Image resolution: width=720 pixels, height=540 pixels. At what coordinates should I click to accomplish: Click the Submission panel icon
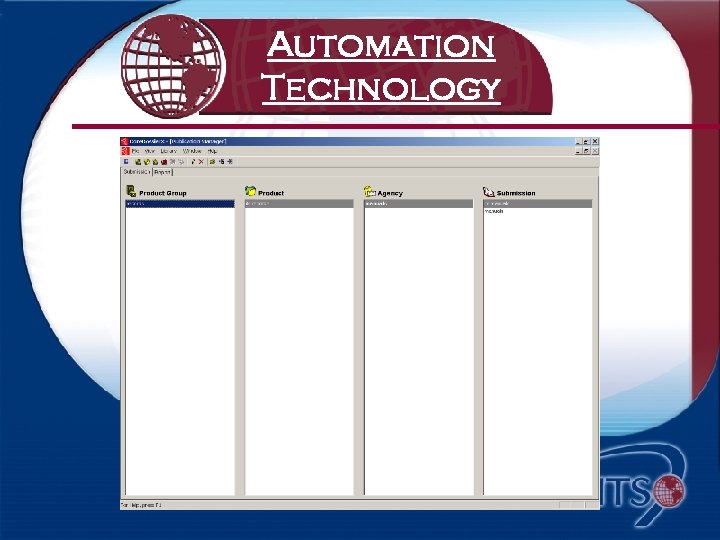(x=489, y=191)
